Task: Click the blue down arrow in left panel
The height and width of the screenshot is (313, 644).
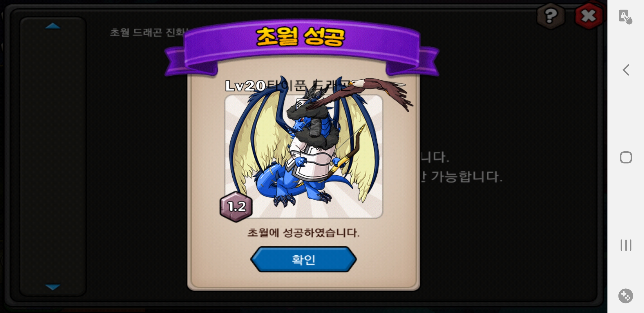Action: tap(53, 287)
